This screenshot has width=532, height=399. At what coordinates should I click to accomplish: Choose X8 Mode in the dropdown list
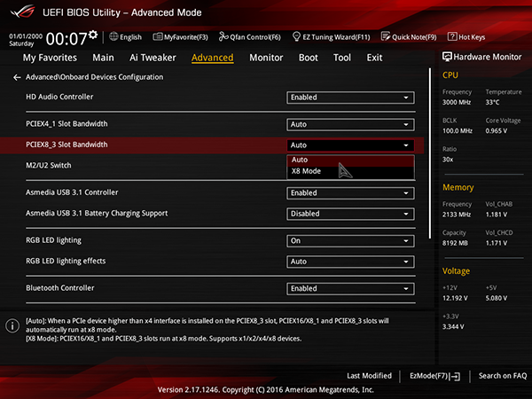[350, 171]
